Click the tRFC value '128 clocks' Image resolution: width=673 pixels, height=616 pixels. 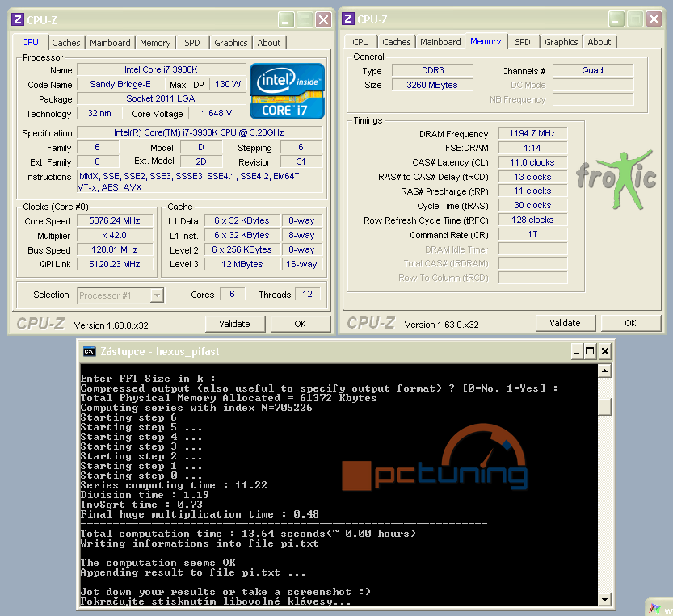tap(532, 220)
